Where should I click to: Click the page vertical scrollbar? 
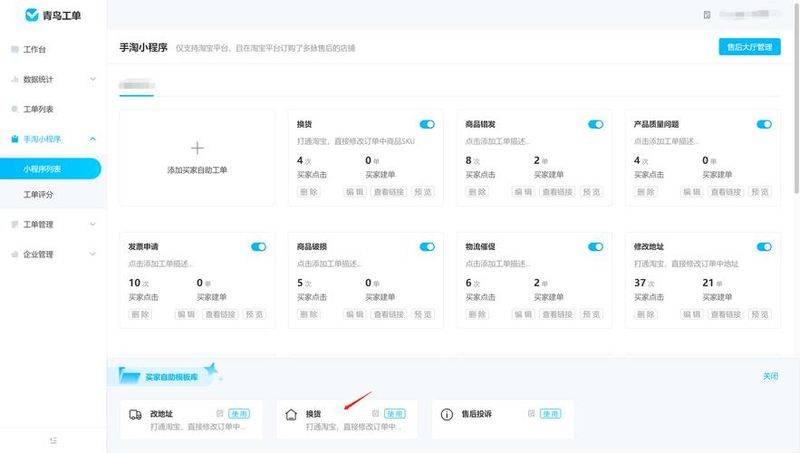797,97
